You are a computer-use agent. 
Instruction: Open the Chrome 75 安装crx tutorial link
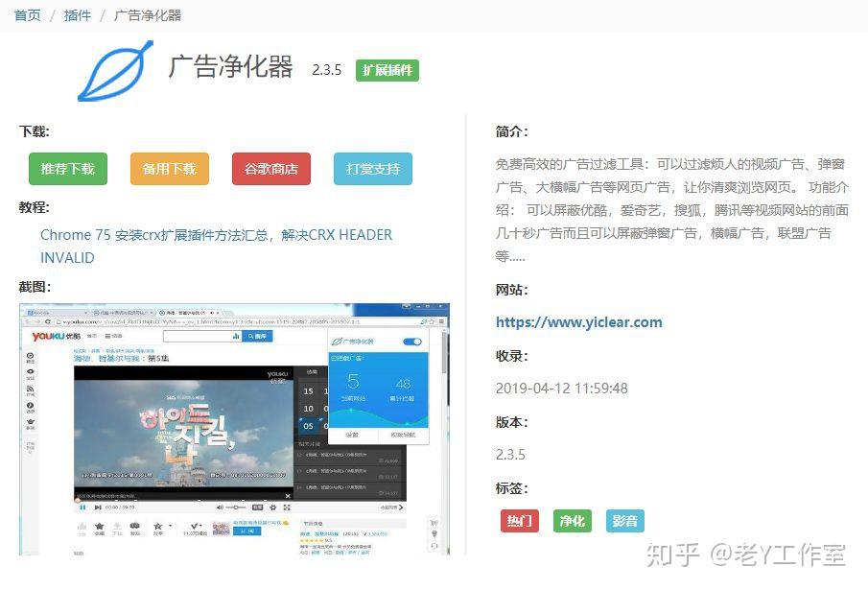click(x=217, y=247)
